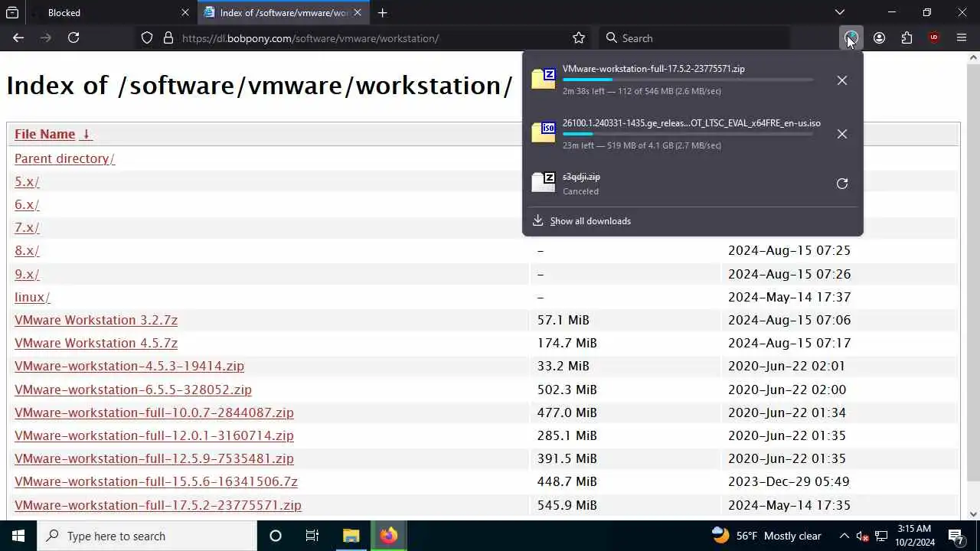This screenshot has width=980, height=551.
Task: Click the ISO file icon in downloads
Action: click(x=544, y=132)
